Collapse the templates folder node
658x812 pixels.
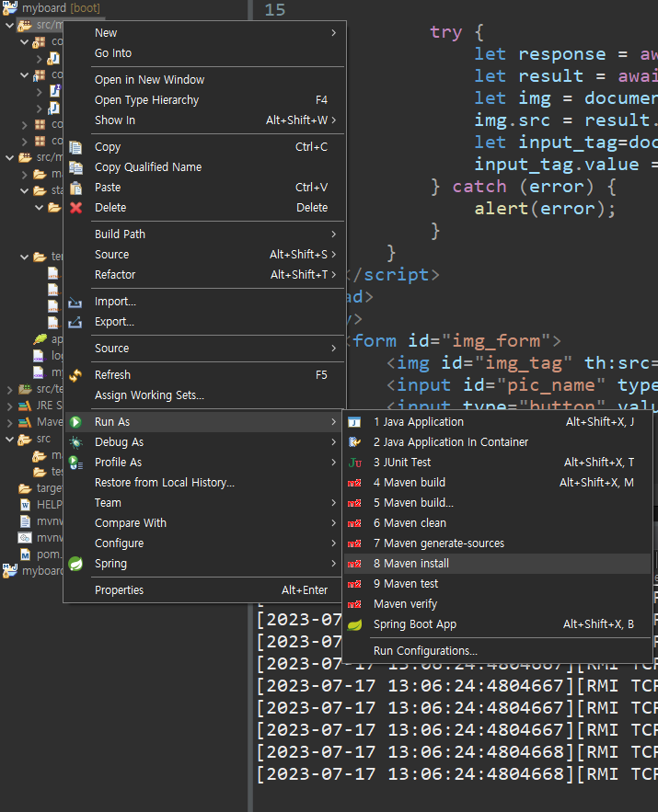coord(24,257)
